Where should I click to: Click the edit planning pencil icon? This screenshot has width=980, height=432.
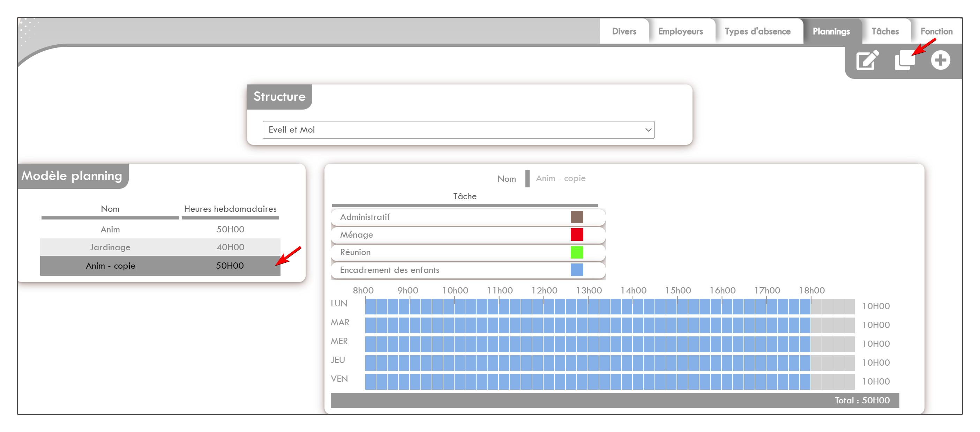pos(867,60)
